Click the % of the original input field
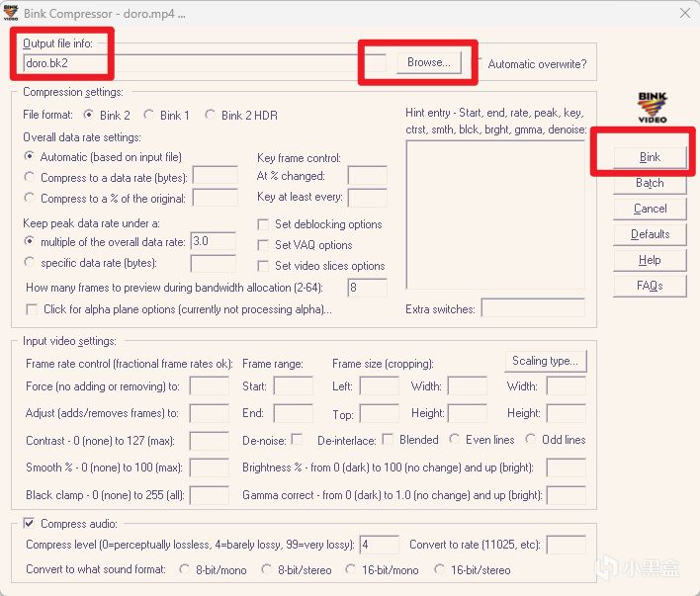Image resolution: width=700 pixels, height=596 pixels. (216, 198)
